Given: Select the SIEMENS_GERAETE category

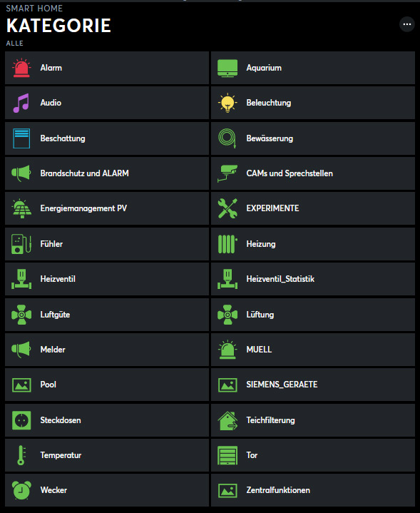Looking at the screenshot, I should click(313, 385).
